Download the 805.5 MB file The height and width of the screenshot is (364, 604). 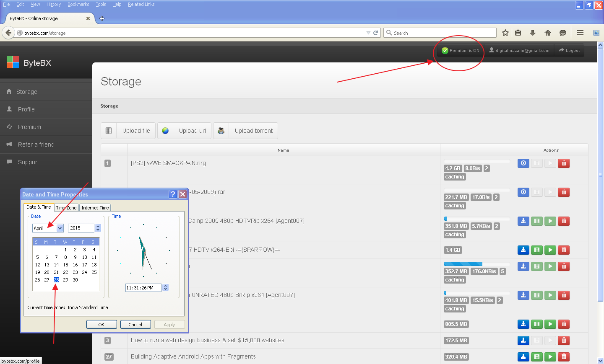click(x=523, y=324)
